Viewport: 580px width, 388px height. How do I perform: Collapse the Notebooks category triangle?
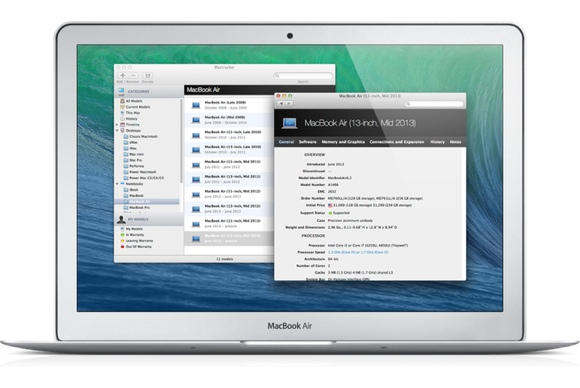117,184
